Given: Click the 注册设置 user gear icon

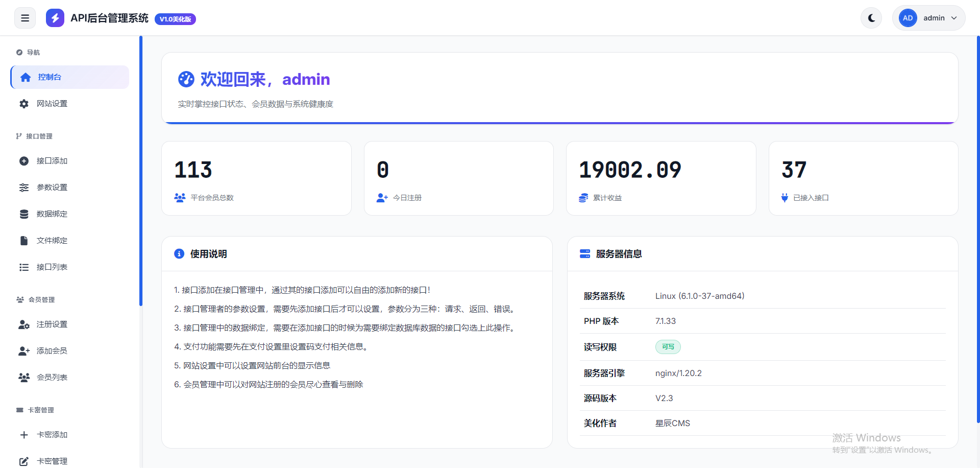Looking at the screenshot, I should pos(24,324).
